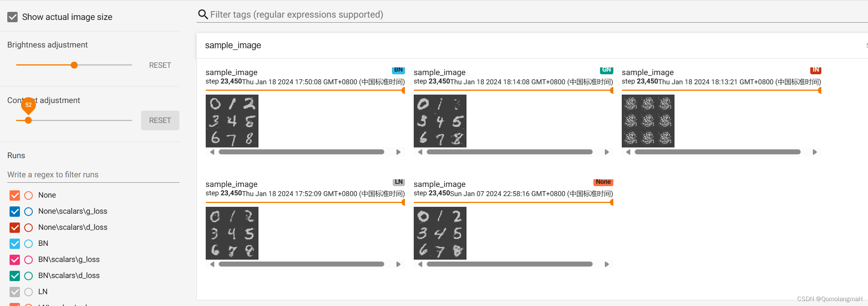Viewport: 868px width, 306px height.
Task: Step forward on the GN sample_image card
Action: [x=607, y=152]
